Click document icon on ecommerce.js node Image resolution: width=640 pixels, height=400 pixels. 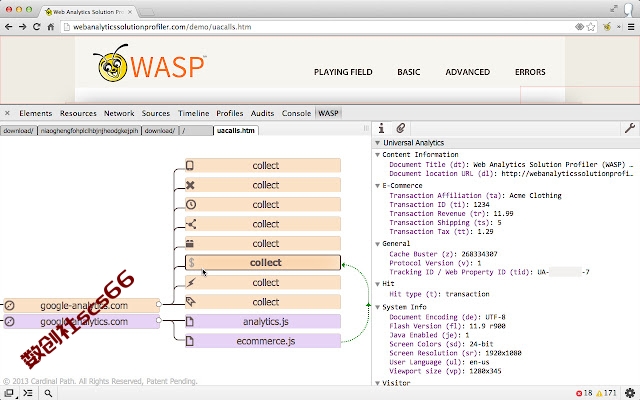click(x=189, y=341)
